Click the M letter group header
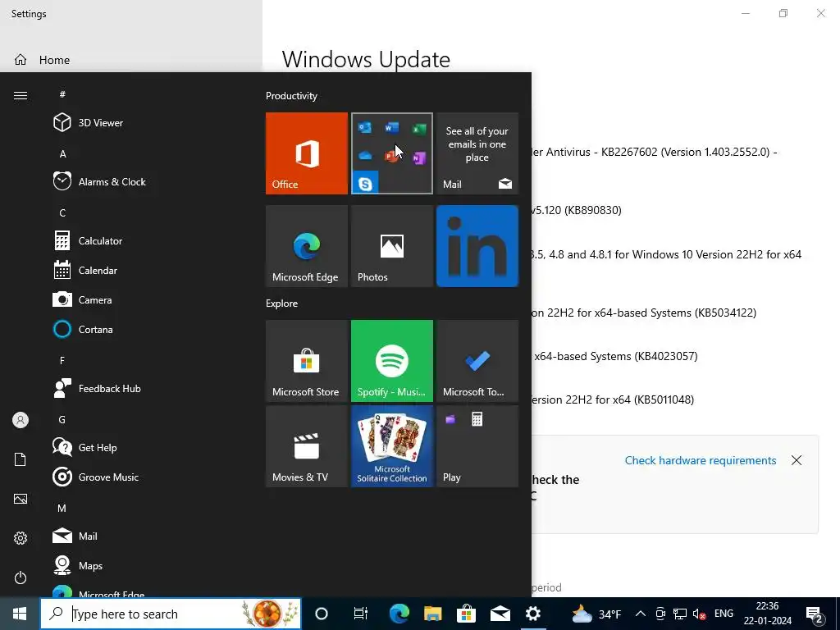The width and height of the screenshot is (840, 630). pyautogui.click(x=62, y=508)
